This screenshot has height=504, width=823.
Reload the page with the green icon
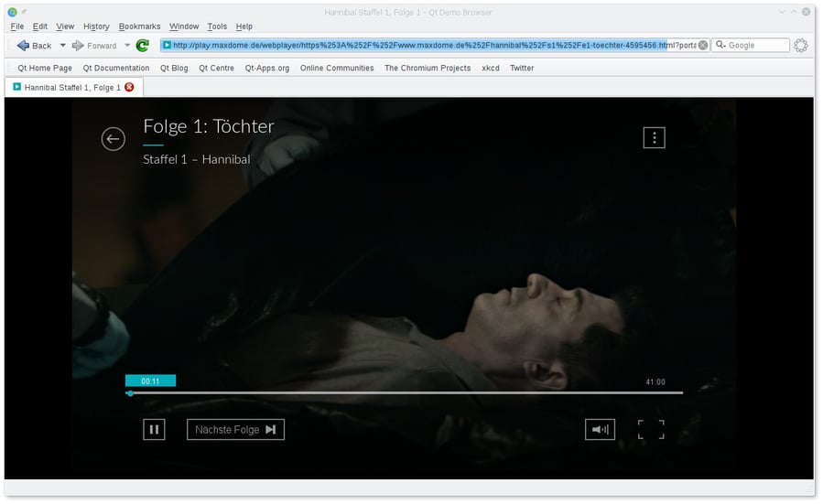pos(143,45)
